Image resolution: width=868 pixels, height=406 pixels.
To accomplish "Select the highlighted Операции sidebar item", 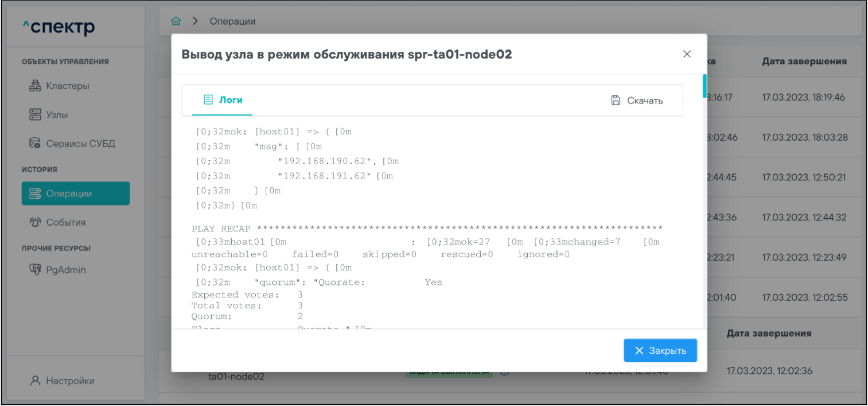I will pos(75,194).
